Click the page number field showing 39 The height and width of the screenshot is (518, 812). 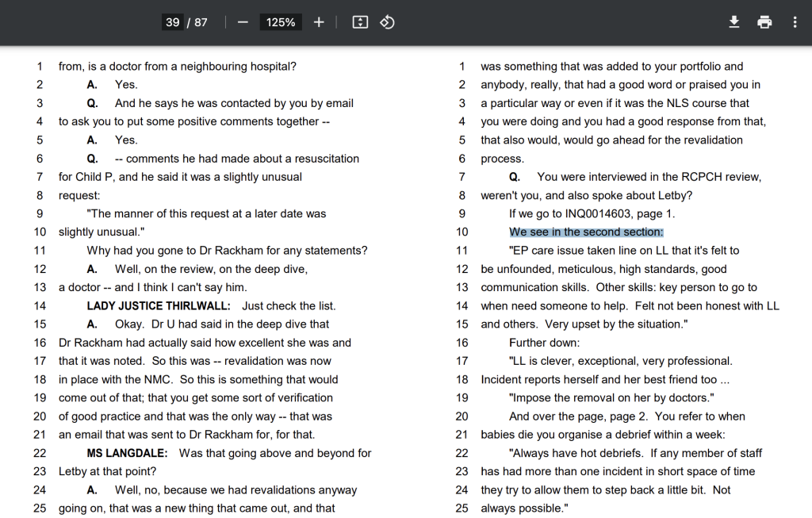tap(172, 22)
